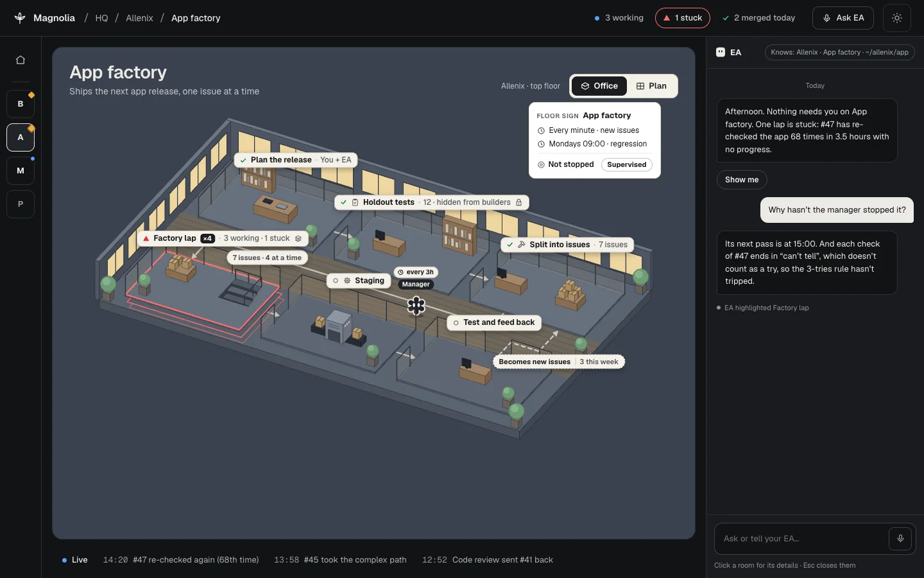924x578 pixels.
Task: Switch to the Plan view
Action: coord(651,86)
